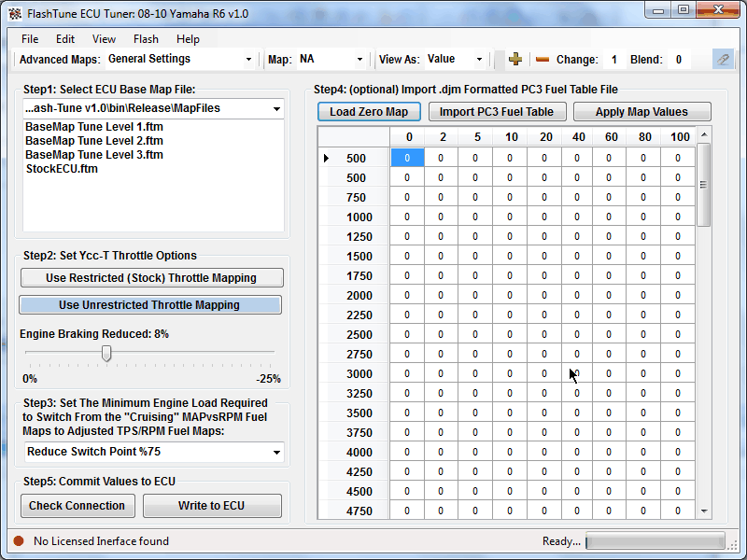Screen dimensions: 747x560
Task: Expand the View As dropdown
Action: coord(456,60)
